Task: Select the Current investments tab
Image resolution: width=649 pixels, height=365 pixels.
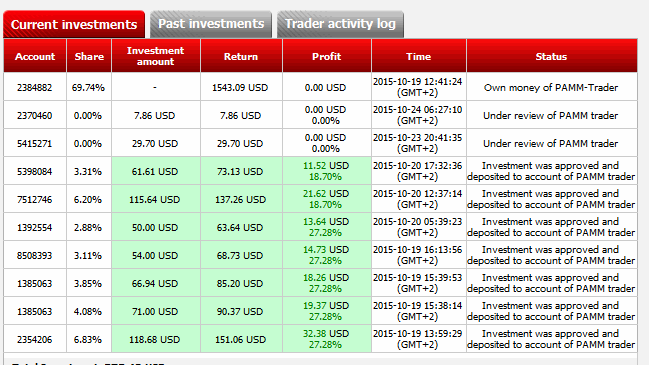Action: point(74,24)
